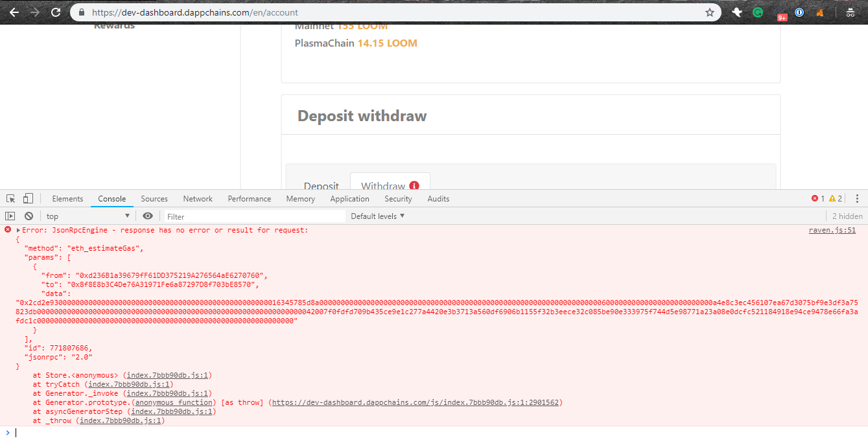
Task: Switch to the Network tab
Action: coord(198,198)
